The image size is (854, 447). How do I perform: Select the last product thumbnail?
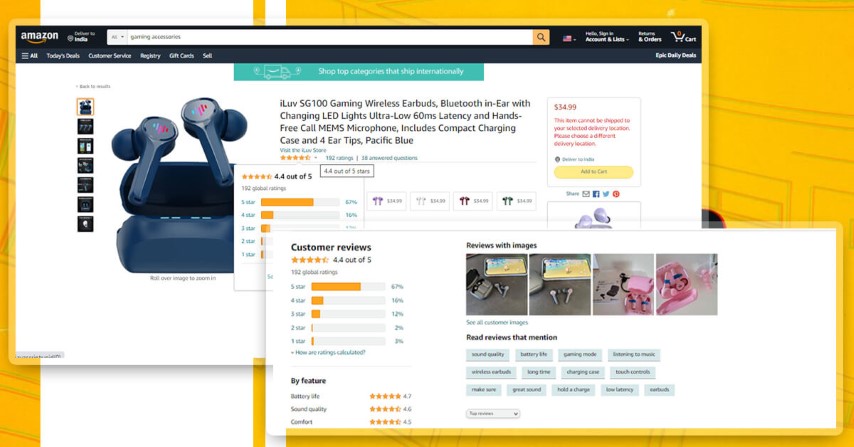pos(85,224)
